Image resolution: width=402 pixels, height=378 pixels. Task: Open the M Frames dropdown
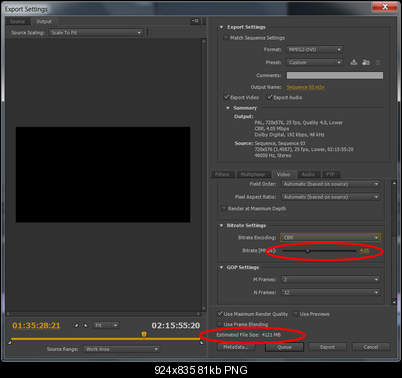point(330,279)
